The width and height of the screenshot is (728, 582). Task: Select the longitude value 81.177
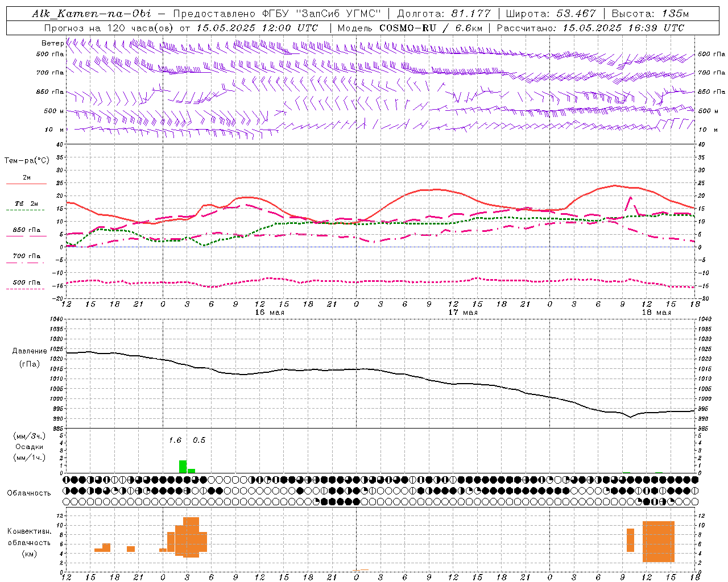[471, 14]
